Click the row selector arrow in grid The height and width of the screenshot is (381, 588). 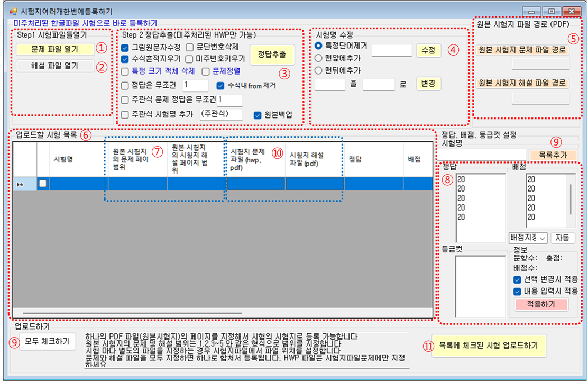coord(21,184)
